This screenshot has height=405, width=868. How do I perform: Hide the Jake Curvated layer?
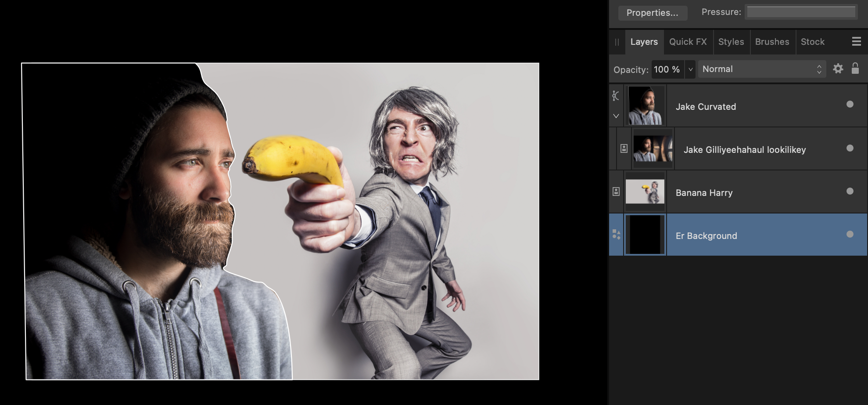[850, 104]
